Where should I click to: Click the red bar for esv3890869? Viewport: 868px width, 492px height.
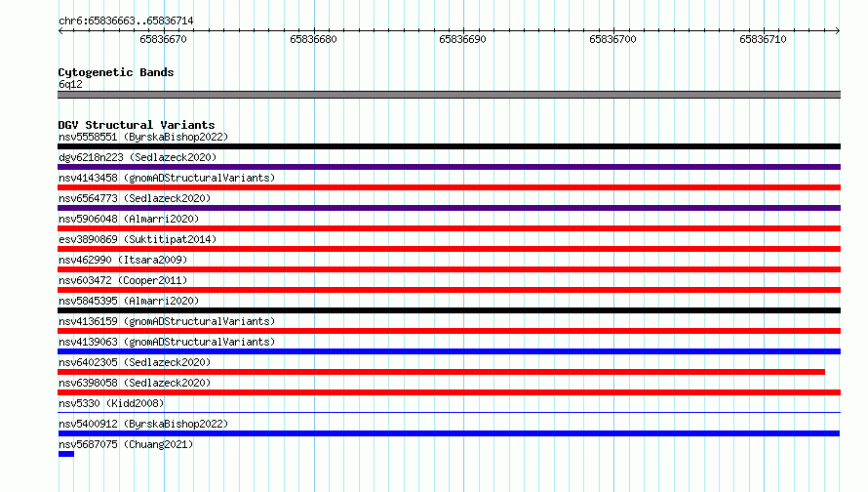(449, 249)
